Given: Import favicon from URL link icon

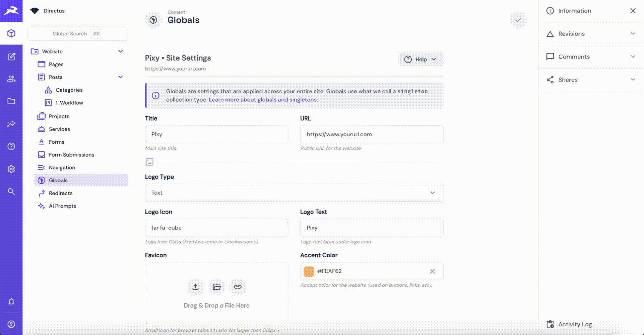Looking at the screenshot, I should (238, 287).
